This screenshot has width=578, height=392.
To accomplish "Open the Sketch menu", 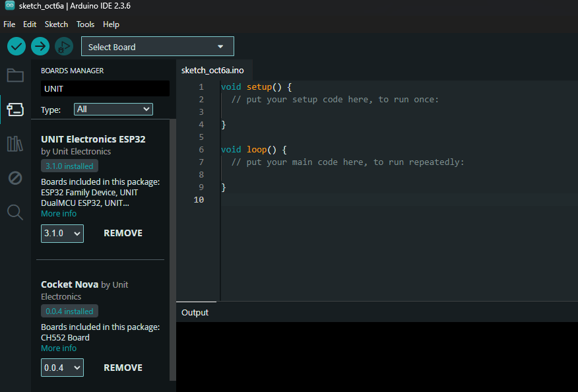I will [x=56, y=24].
